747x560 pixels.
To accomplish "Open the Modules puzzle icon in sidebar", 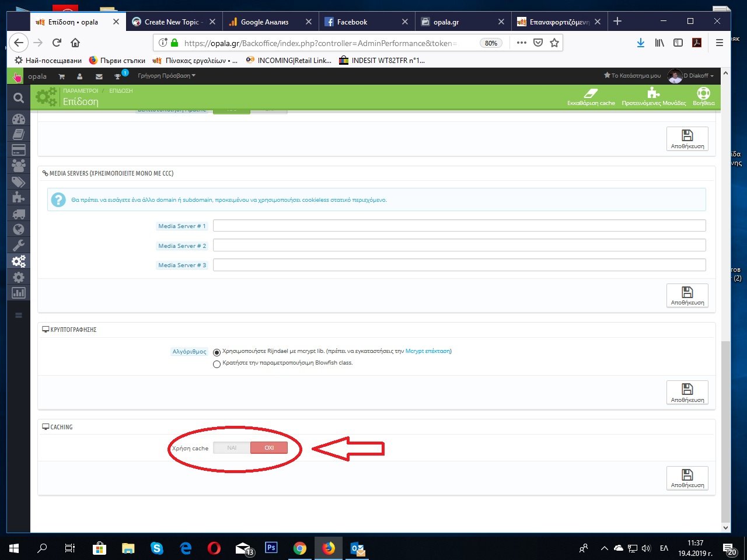I will [19, 197].
